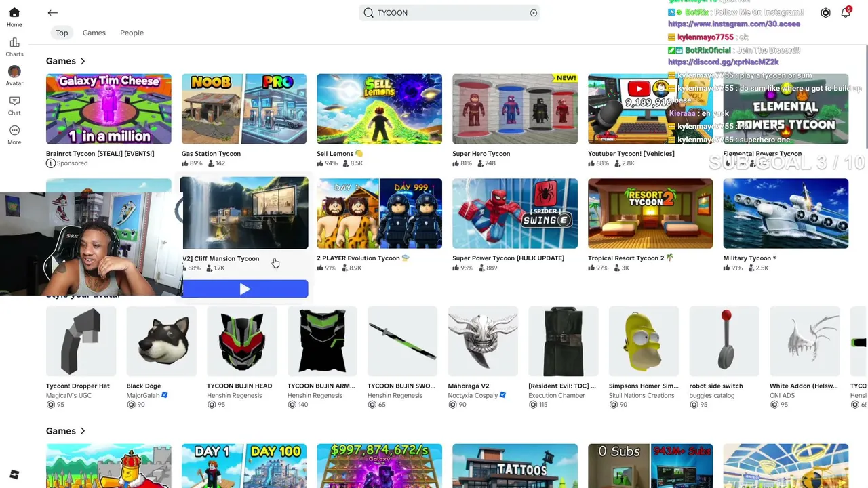Click the Military Tycoon title text

pyautogui.click(x=750, y=258)
